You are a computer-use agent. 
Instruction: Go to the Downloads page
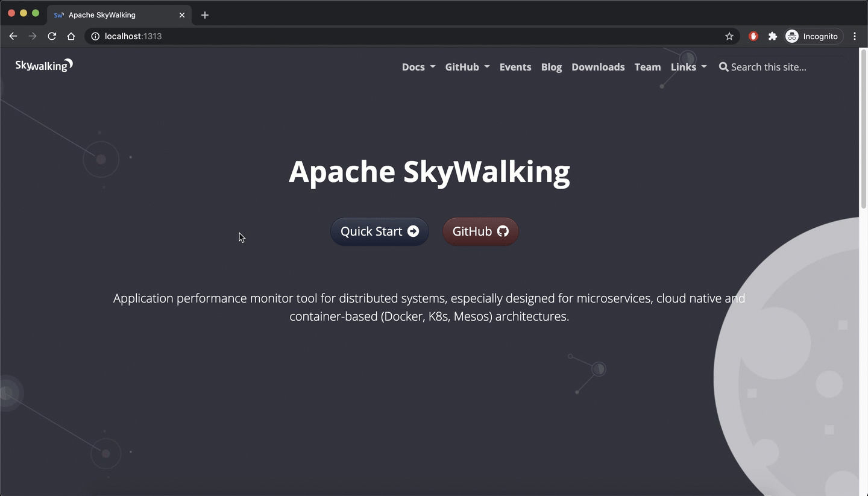click(x=598, y=67)
